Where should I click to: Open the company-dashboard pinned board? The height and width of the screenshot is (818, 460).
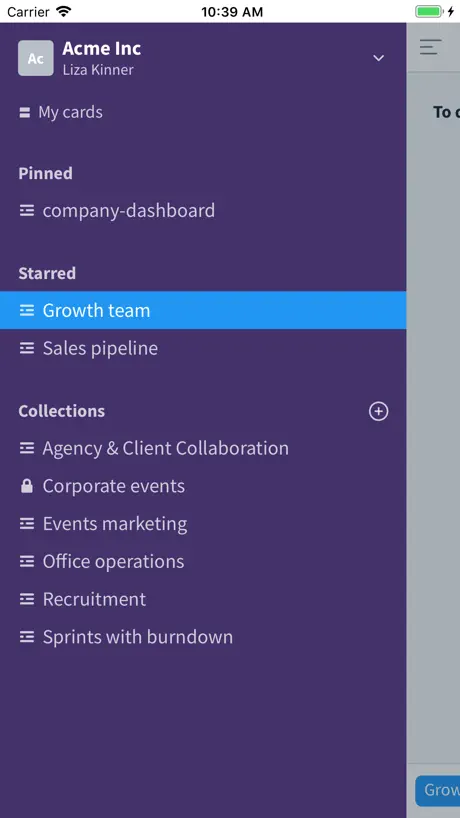[x=203, y=210]
